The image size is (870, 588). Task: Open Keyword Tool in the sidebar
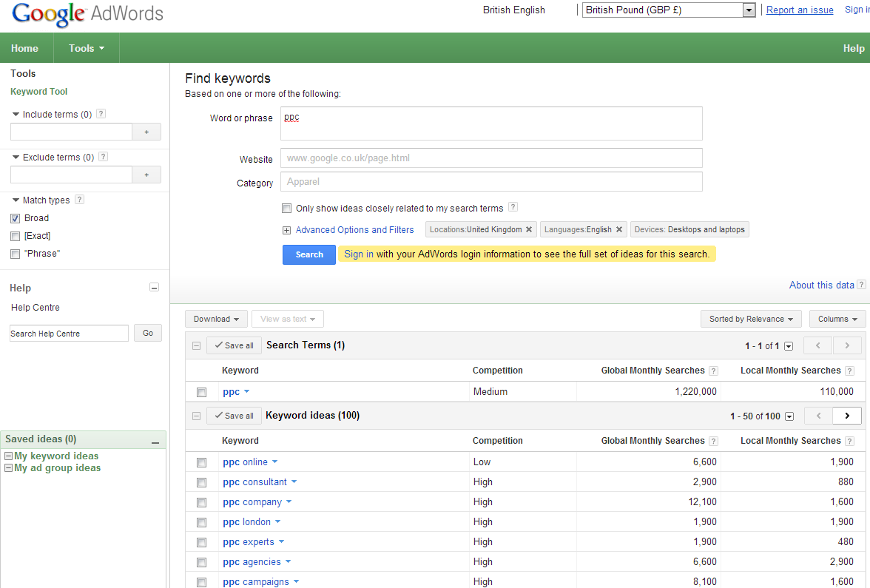coord(38,92)
